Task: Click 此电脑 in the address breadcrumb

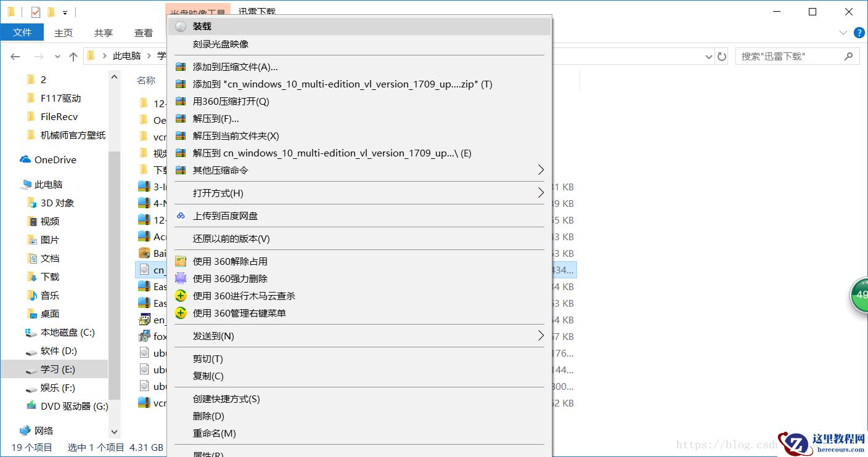Action: coord(126,56)
